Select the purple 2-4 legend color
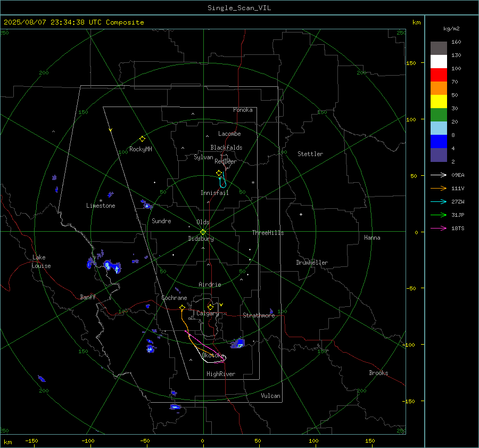Screen dimensions: 479x448 [439, 155]
